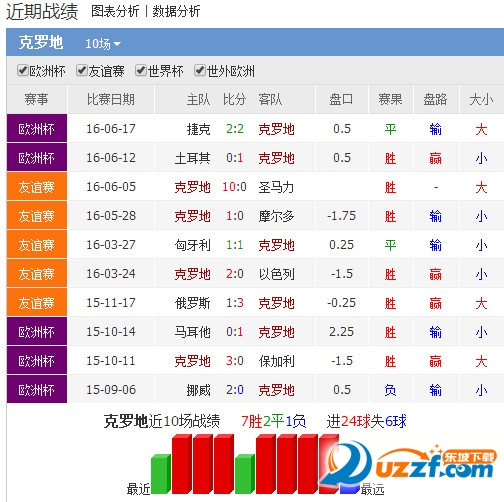504x502 pixels.
Task: Open the 匈牙利 team link
Action: (193, 245)
